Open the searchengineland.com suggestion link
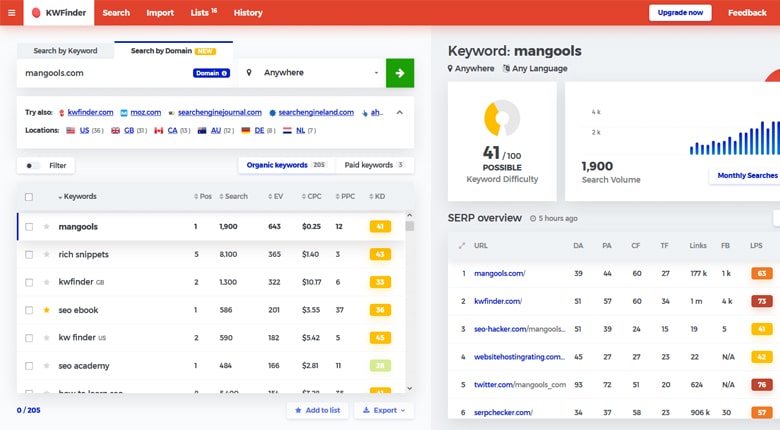Image resolution: width=780 pixels, height=430 pixels. 316,112
